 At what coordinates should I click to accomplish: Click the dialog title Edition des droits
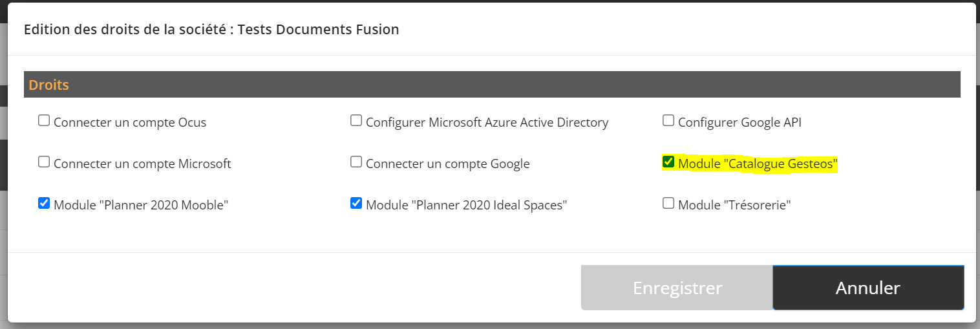coord(211,29)
